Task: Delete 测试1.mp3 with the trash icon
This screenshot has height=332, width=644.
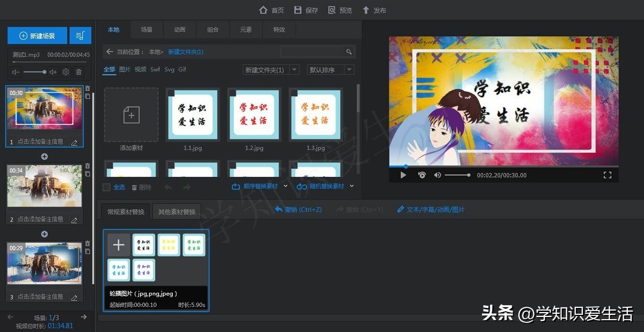Action: click(x=79, y=71)
